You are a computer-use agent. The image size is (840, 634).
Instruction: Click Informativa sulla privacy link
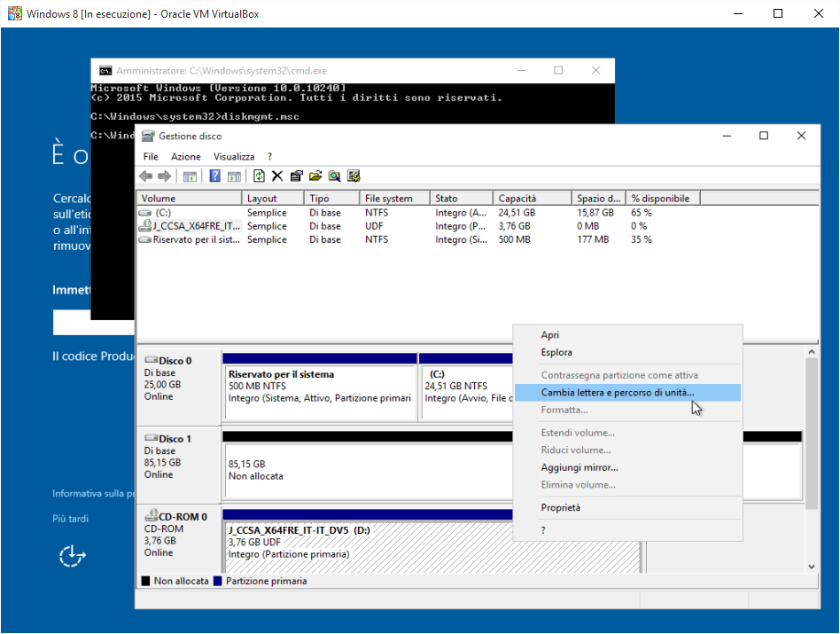[93, 494]
